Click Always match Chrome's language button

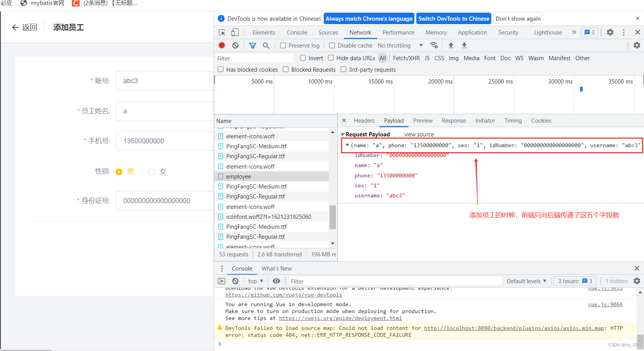click(x=369, y=18)
